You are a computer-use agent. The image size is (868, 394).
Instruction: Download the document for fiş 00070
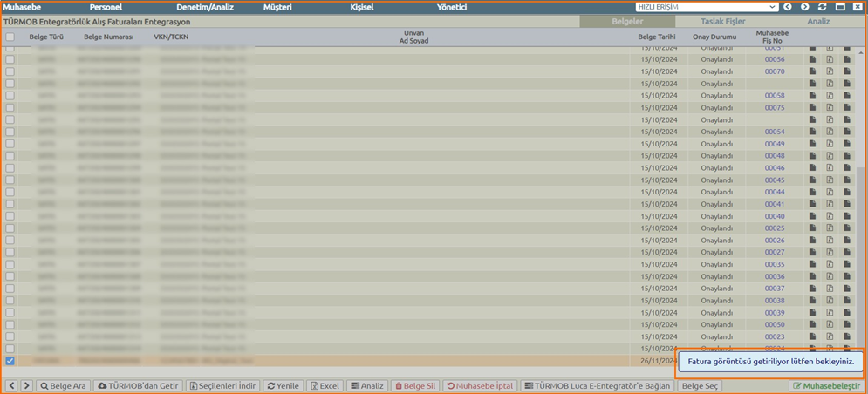pos(830,72)
